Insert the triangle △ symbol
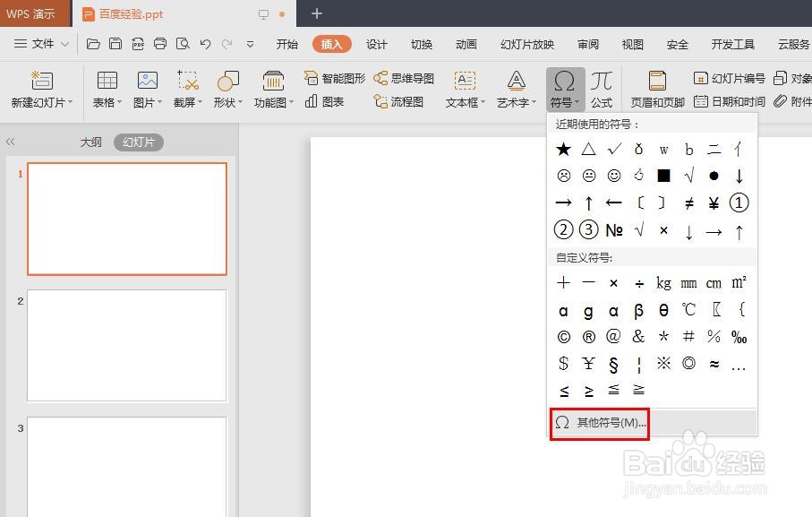The image size is (812, 517). click(x=588, y=150)
